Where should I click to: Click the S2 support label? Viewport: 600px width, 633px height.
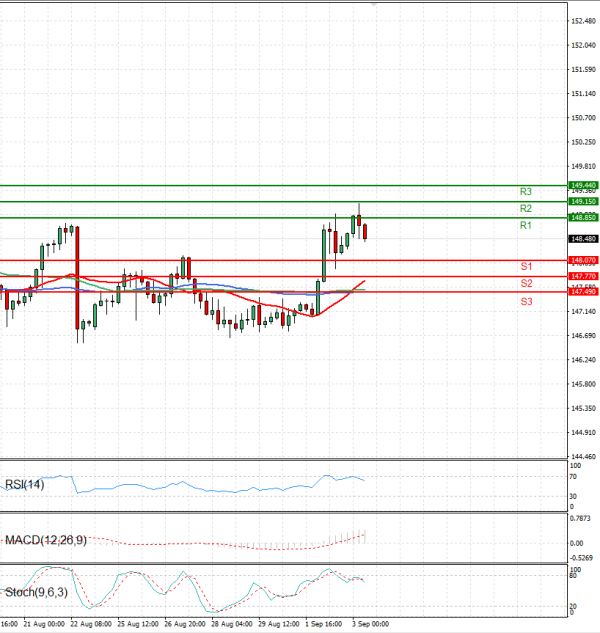coord(526,283)
